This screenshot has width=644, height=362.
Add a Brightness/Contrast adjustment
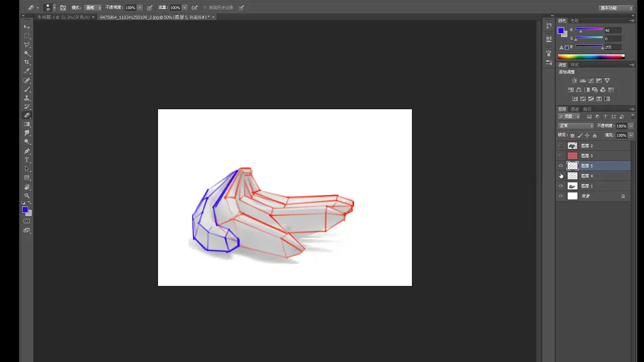pos(575,80)
